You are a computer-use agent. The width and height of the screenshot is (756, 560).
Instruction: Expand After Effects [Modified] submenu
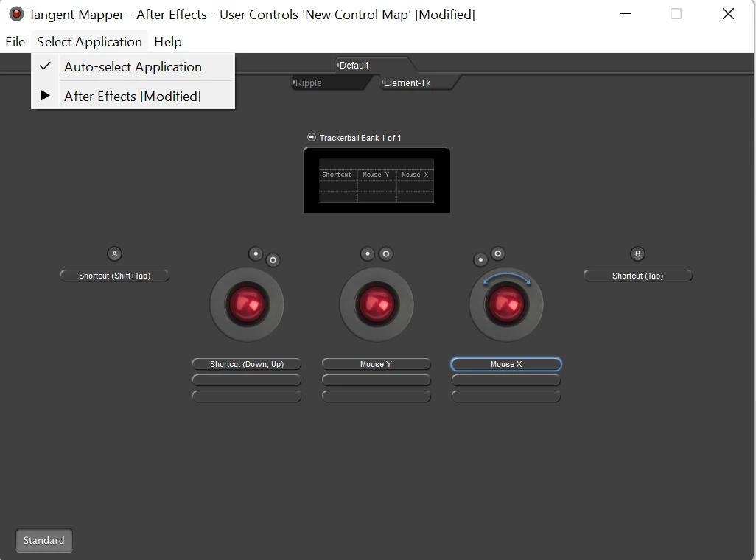pyautogui.click(x=133, y=96)
